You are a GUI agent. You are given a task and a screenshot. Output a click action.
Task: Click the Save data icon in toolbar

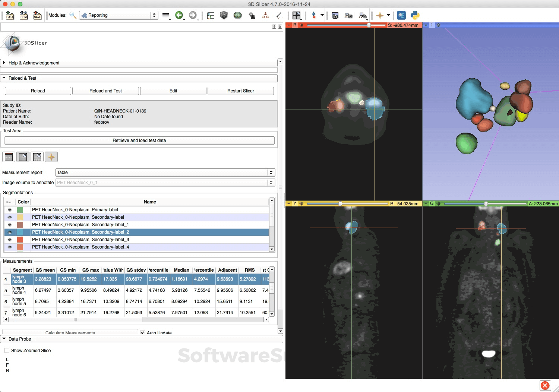37,15
